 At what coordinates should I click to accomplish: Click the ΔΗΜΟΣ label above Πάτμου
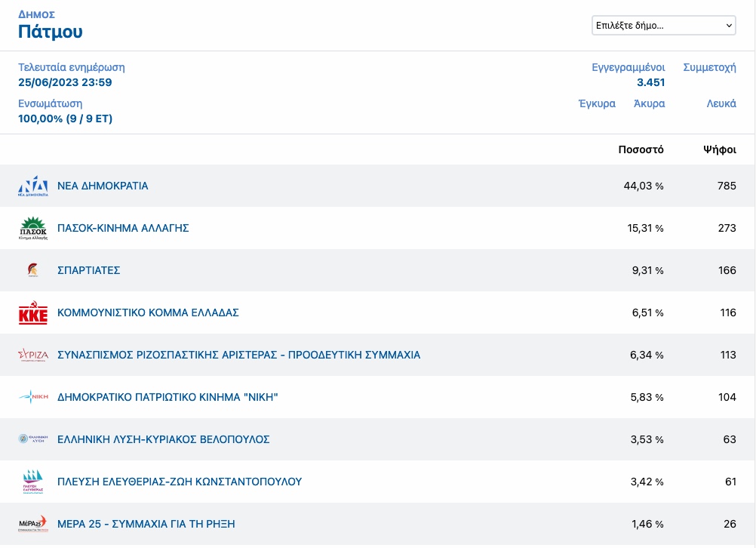tap(37, 14)
